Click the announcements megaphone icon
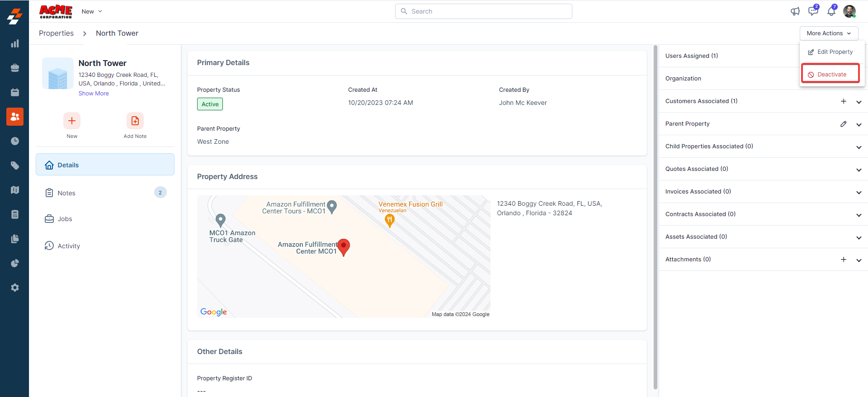The width and height of the screenshot is (868, 397). coord(795,11)
